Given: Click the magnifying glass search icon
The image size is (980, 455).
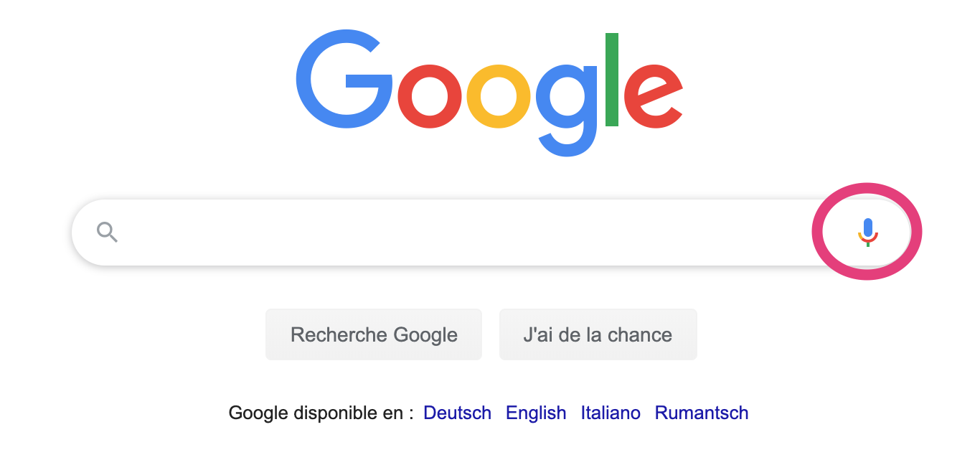Looking at the screenshot, I should [x=107, y=232].
